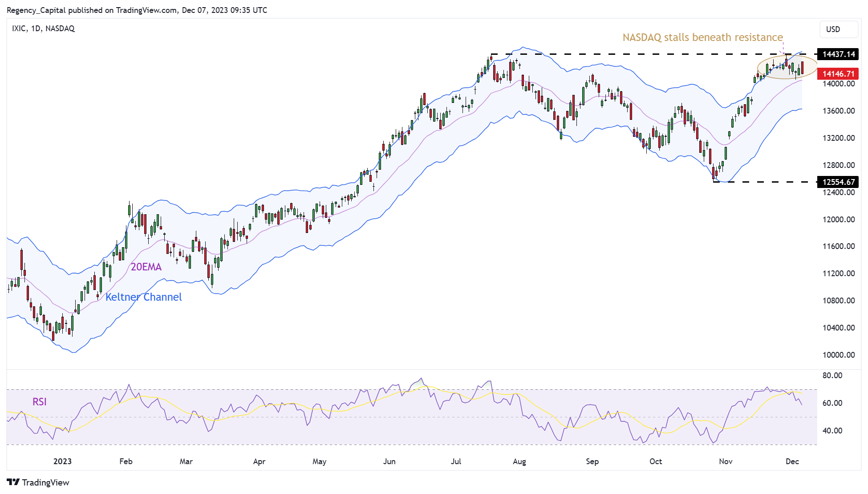Click the May date axis label
Image resolution: width=868 pixels, height=494 pixels.
pyautogui.click(x=320, y=461)
